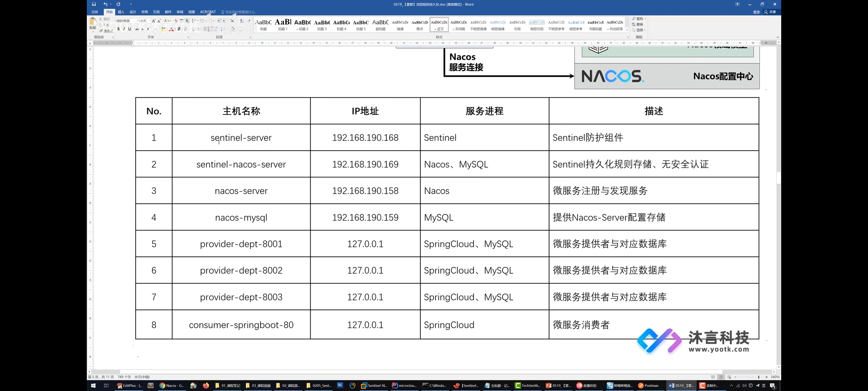Viewport: 868px width, 391px height.
Task: Decrease the paragraph indent
Action: click(219, 21)
